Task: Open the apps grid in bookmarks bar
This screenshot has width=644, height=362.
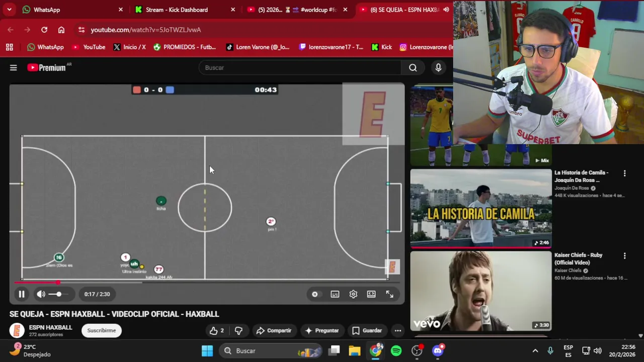Action: pyautogui.click(x=9, y=47)
